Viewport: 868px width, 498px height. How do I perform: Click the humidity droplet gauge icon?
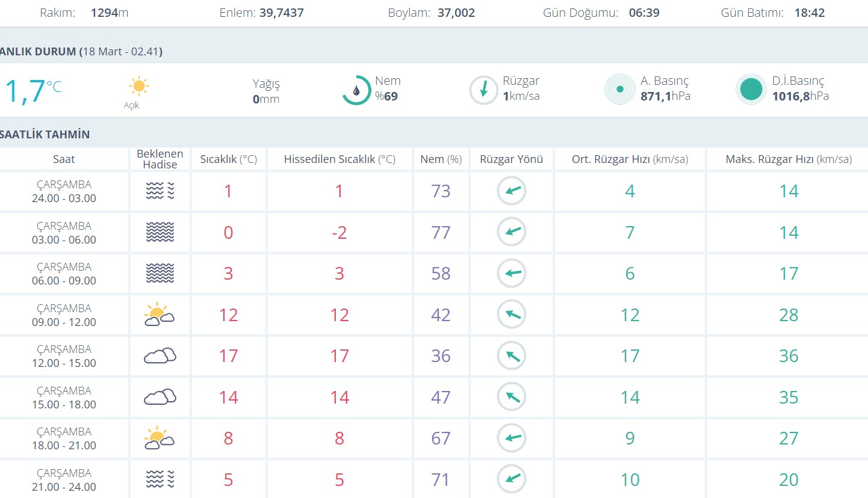point(356,90)
